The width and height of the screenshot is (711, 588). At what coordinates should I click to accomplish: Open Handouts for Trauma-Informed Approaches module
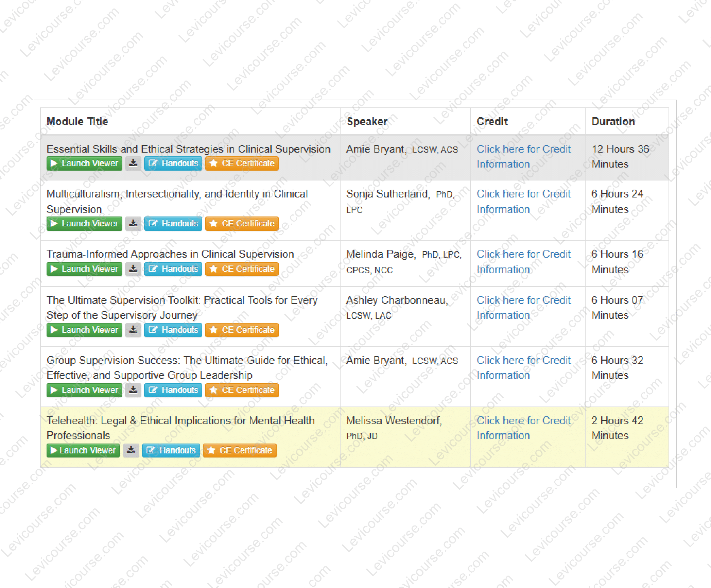coord(173,269)
